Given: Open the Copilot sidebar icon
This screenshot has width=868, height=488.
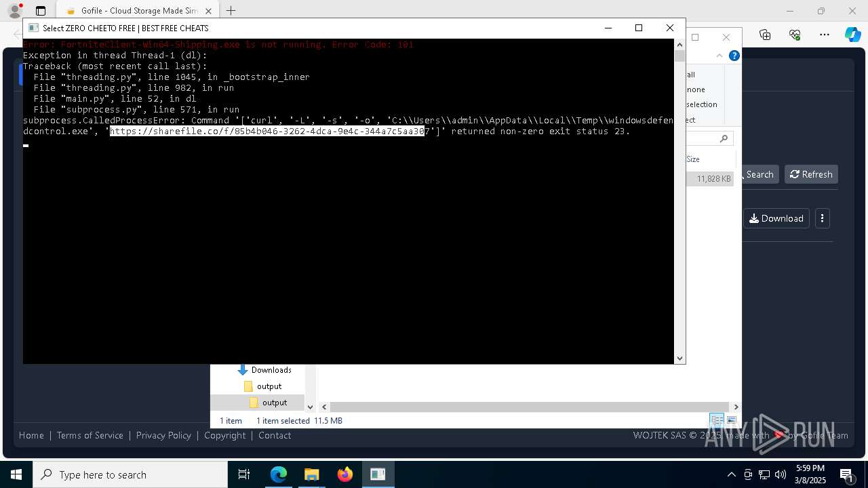Looking at the screenshot, I should [852, 35].
